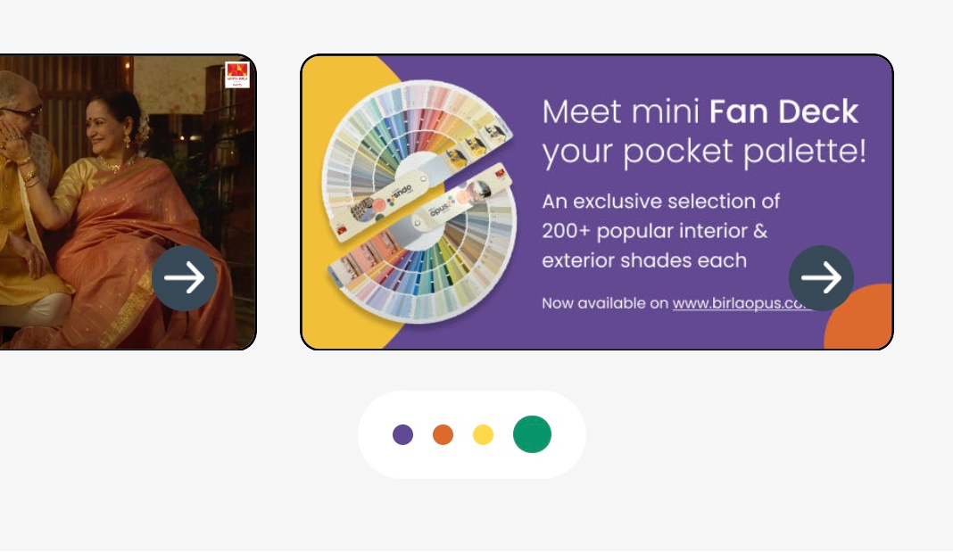This screenshot has width=953, height=560.
Task: Click the arrow button on the couple banner
Action: (x=184, y=278)
